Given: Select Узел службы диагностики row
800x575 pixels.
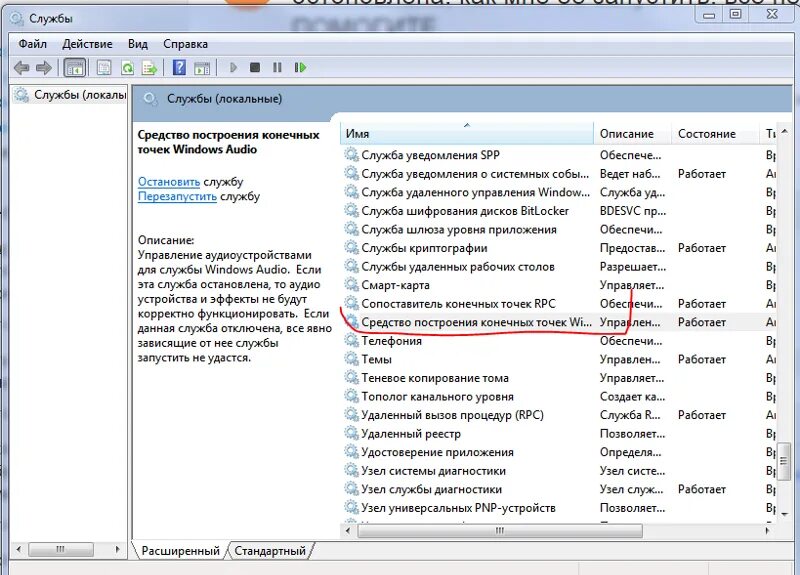Looking at the screenshot, I should click(x=558, y=489).
